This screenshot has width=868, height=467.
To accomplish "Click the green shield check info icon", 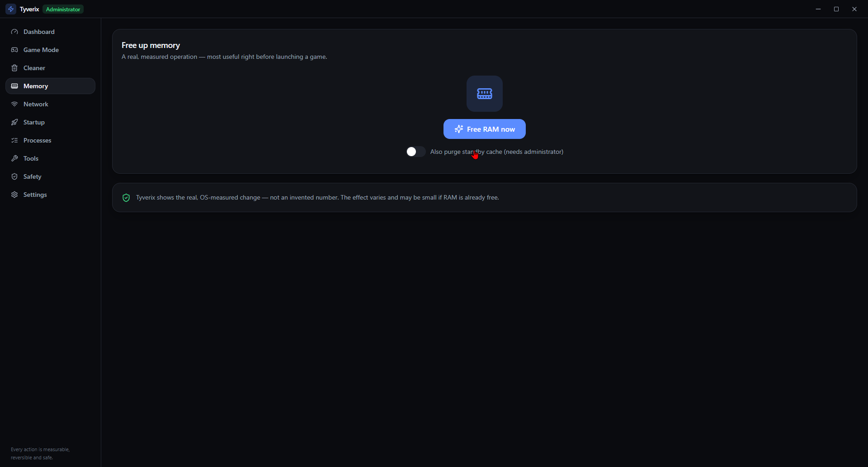I will (126, 198).
